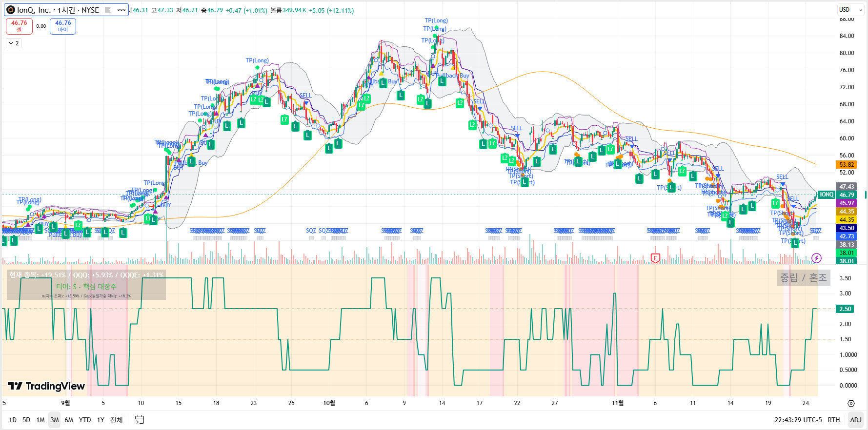Click the IonQ logo icon
868x430 pixels.
tap(11, 10)
